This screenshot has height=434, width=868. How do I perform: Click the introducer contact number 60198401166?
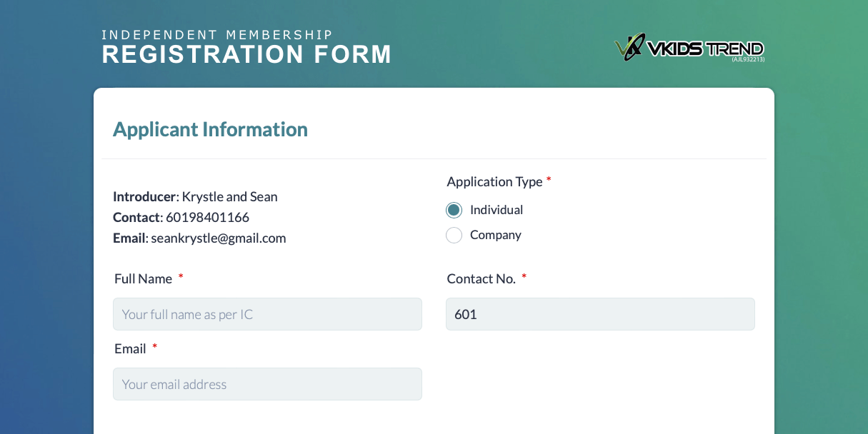coord(207,217)
